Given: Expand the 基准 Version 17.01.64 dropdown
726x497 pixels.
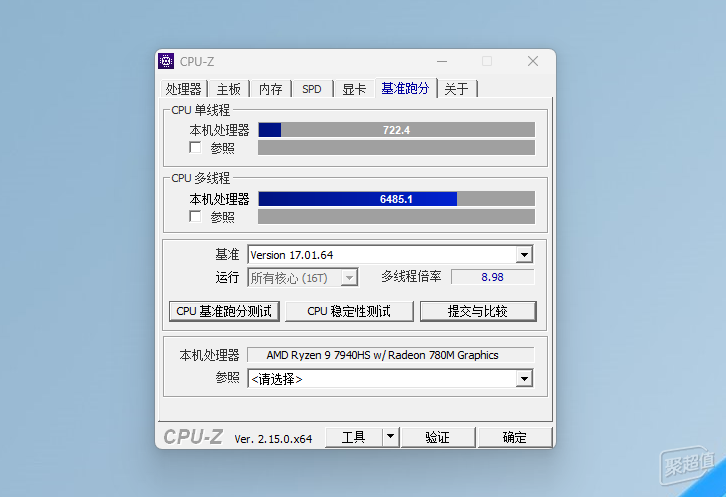Looking at the screenshot, I should point(524,254).
